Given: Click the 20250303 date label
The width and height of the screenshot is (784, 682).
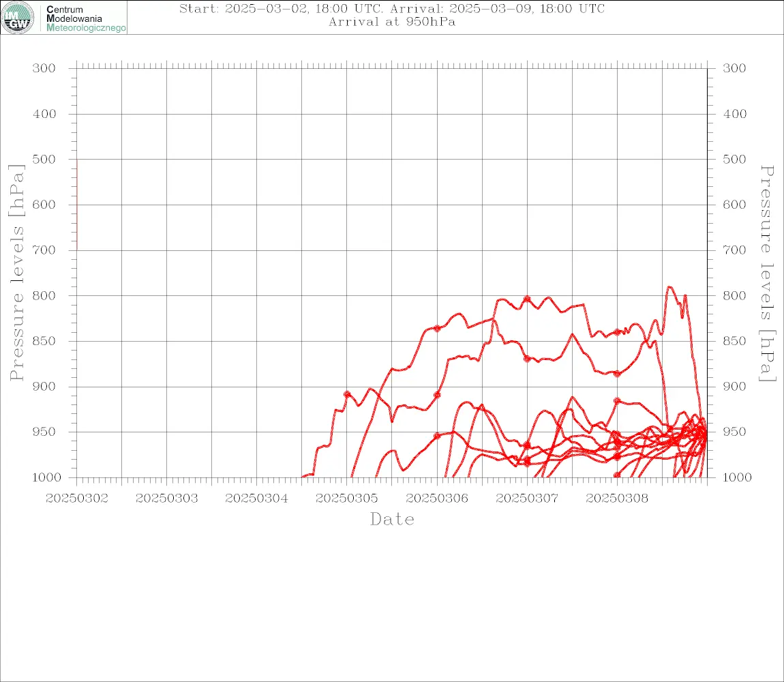Looking at the screenshot, I should (166, 499).
